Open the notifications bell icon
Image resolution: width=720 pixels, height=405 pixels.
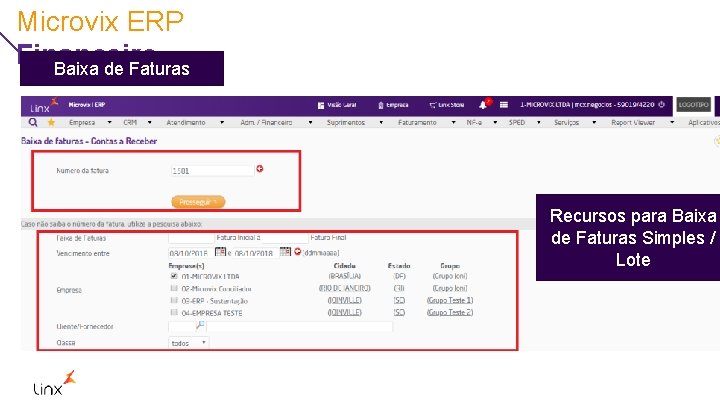[x=483, y=105]
